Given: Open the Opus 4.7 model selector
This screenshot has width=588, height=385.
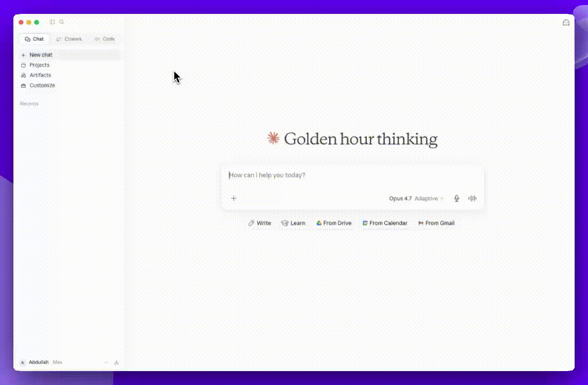Looking at the screenshot, I should 416,198.
